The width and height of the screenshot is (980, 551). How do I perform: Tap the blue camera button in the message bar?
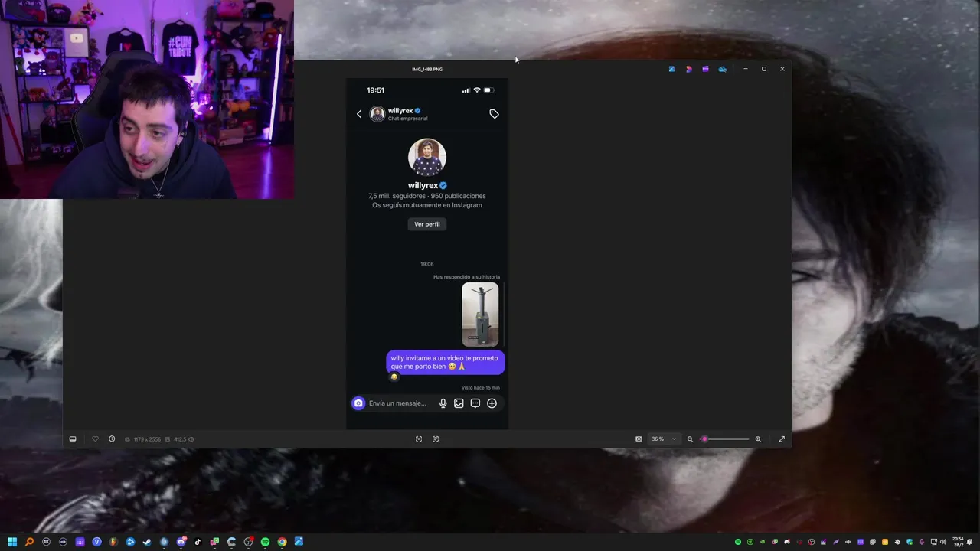[358, 403]
